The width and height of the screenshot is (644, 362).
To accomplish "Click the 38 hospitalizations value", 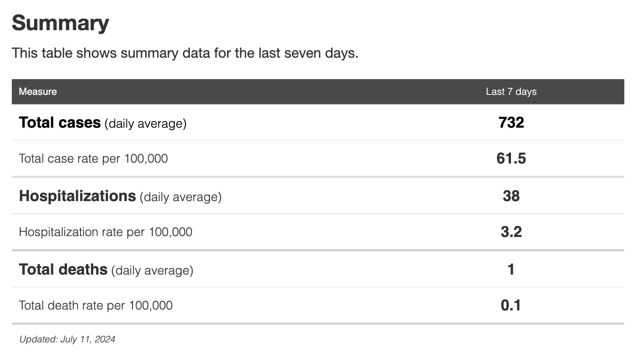I will pyautogui.click(x=511, y=196).
